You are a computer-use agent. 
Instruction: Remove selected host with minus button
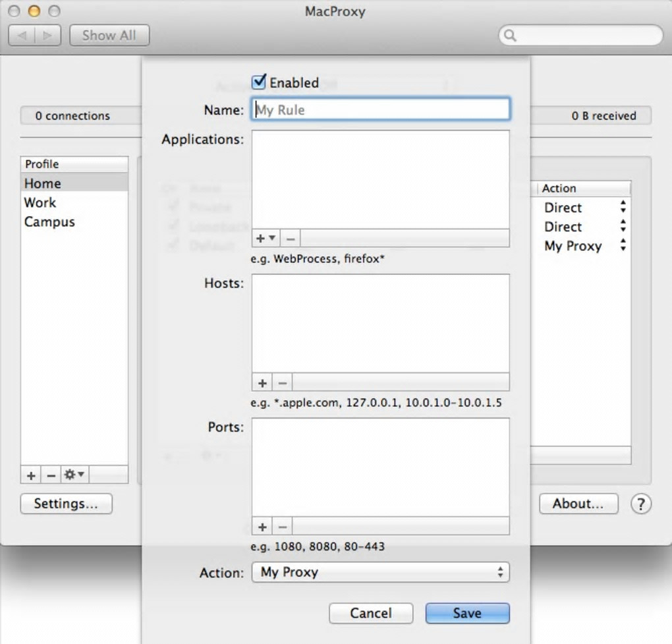(283, 382)
